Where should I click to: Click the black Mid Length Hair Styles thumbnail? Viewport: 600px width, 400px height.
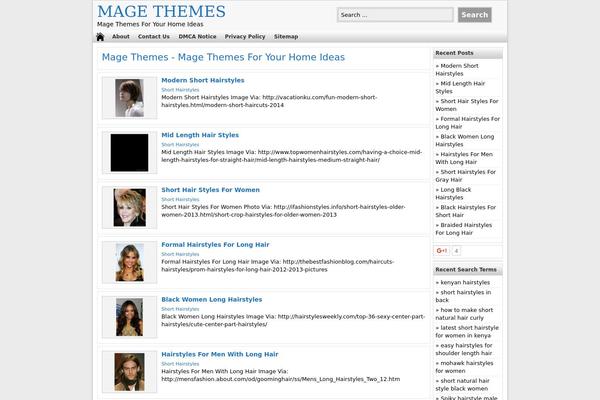pos(129,153)
